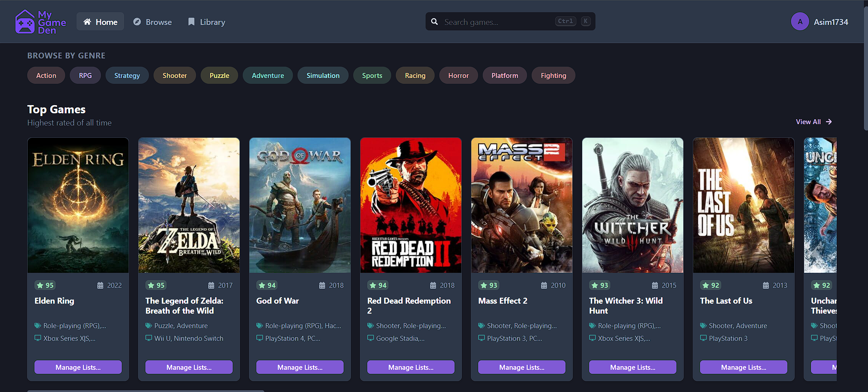
Task: Choose the Adventure genre
Action: coord(268,76)
